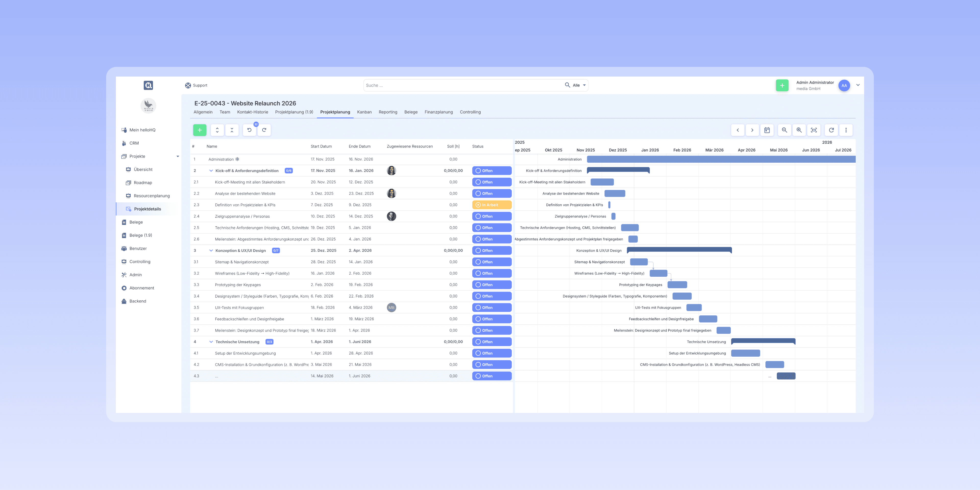Click the fit-to-screen zoom icon
Viewport: 980px width, 490px height.
tap(814, 130)
